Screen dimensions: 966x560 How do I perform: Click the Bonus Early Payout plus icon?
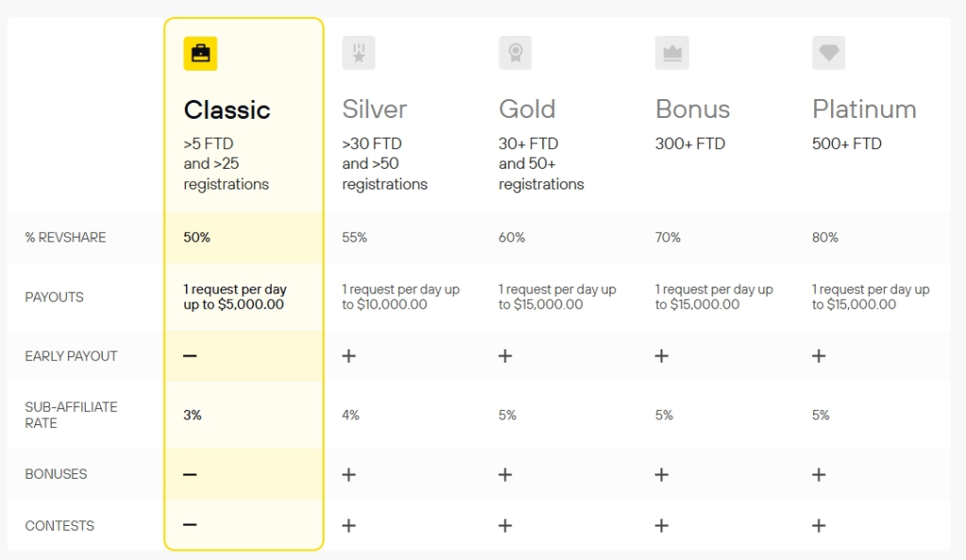(661, 355)
